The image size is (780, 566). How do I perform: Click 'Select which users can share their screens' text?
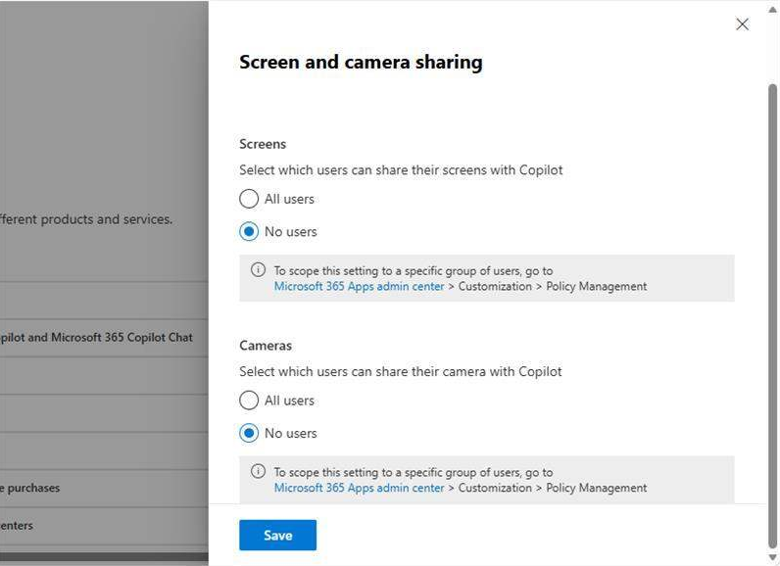point(401,170)
